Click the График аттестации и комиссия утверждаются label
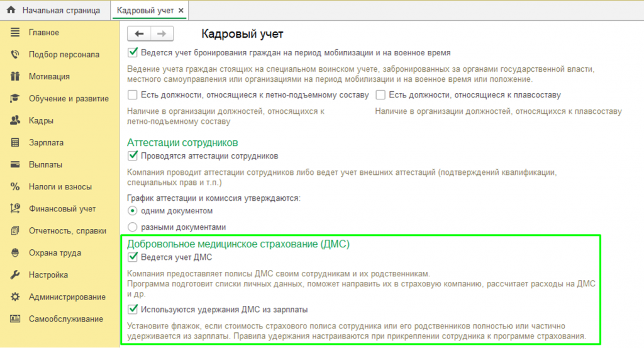 [x=214, y=198]
